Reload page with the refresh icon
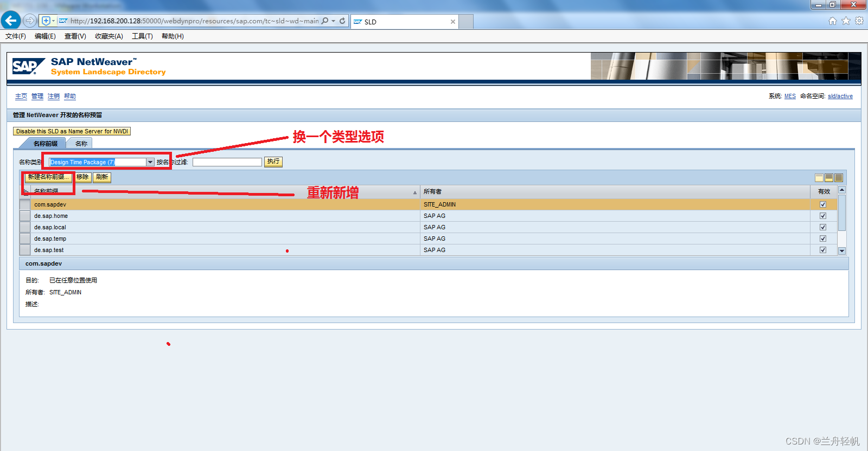The width and height of the screenshot is (868, 451). (342, 21)
